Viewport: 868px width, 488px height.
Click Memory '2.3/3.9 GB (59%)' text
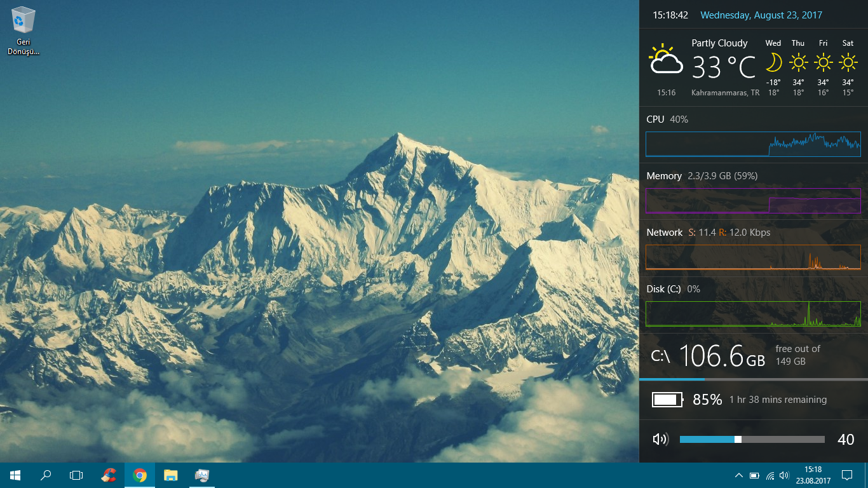pos(722,176)
